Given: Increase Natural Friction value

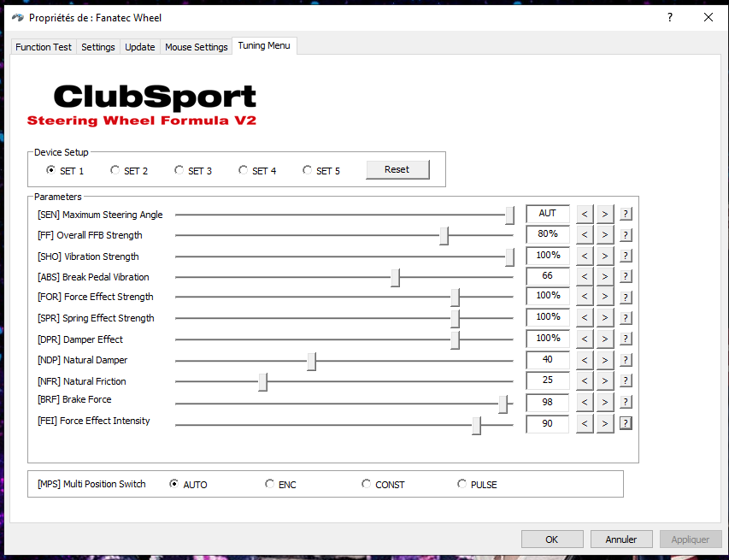Looking at the screenshot, I should click(605, 380).
